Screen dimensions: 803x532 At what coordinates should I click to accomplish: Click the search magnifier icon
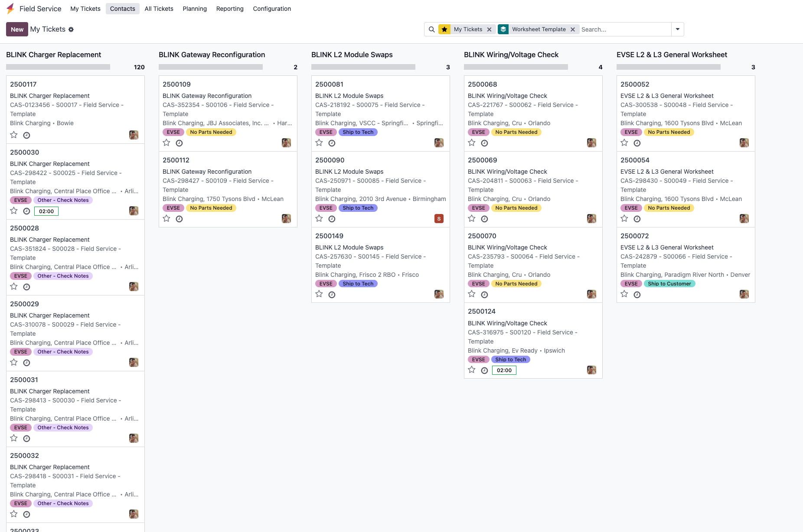[x=431, y=29]
